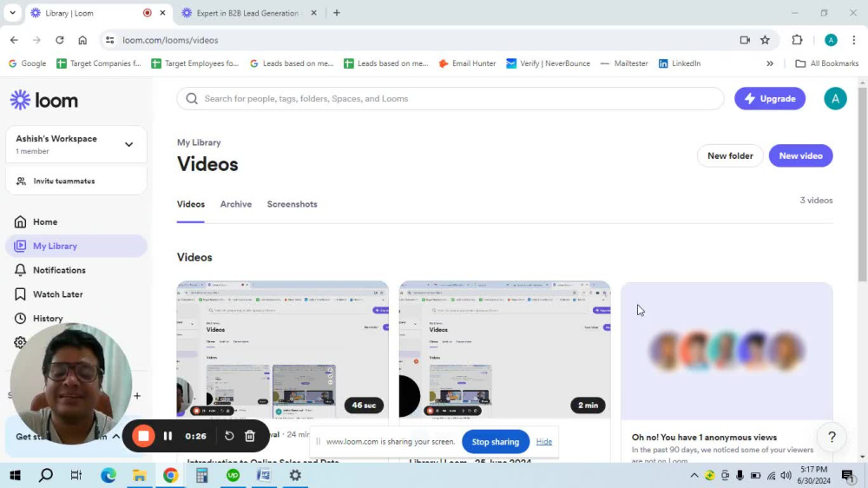Click the address bar URL
868x488 pixels.
[x=170, y=40]
